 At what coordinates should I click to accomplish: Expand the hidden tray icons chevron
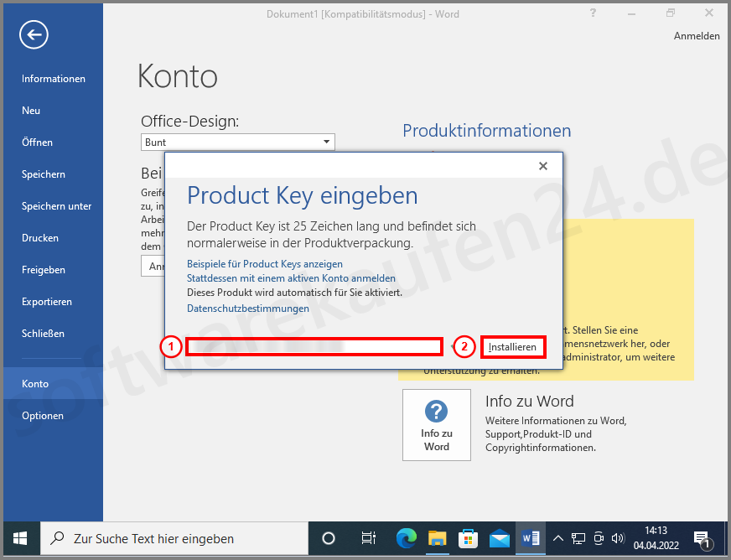click(x=557, y=539)
